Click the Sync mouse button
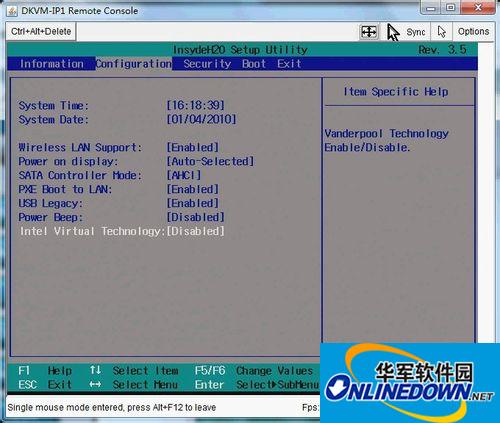Image resolution: width=500 pixels, height=423 pixels. (x=407, y=32)
